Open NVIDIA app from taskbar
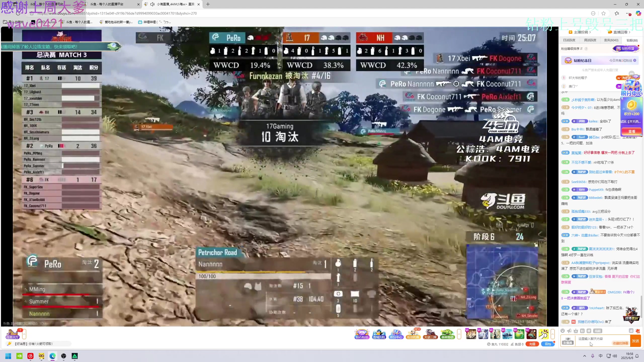 pyautogui.click(x=19, y=356)
